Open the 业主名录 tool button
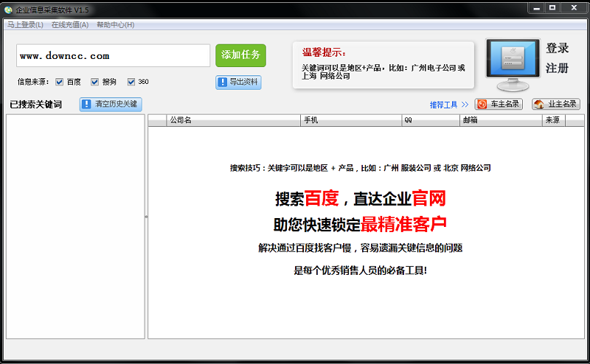 pos(556,104)
